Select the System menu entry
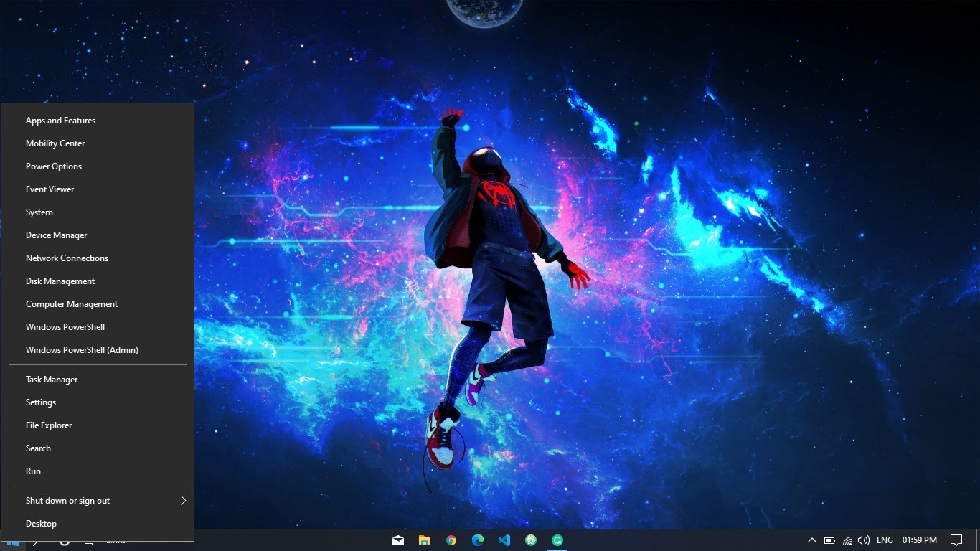The height and width of the screenshot is (551, 980). pos(98,212)
